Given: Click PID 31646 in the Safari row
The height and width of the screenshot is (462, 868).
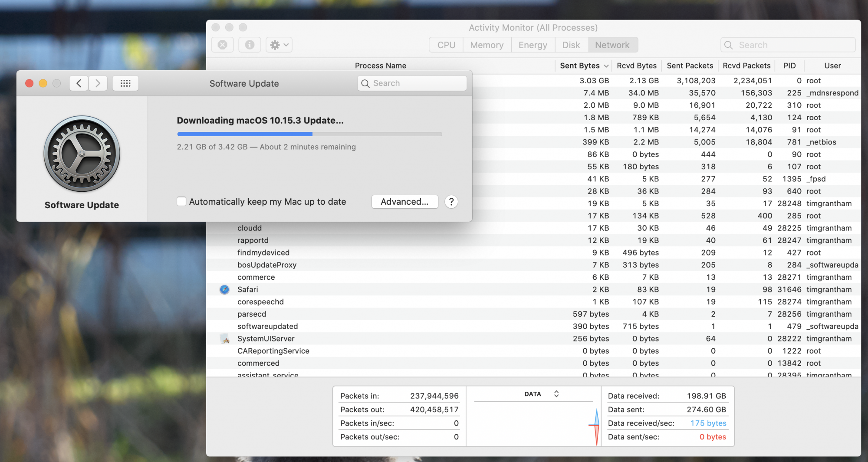Looking at the screenshot, I should coord(789,289).
